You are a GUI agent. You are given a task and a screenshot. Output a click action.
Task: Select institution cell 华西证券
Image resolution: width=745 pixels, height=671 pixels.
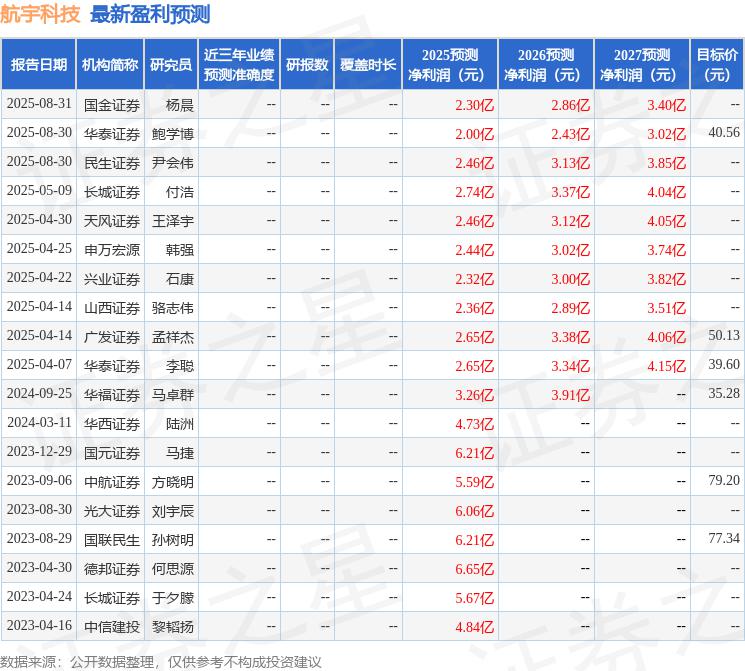pos(112,424)
